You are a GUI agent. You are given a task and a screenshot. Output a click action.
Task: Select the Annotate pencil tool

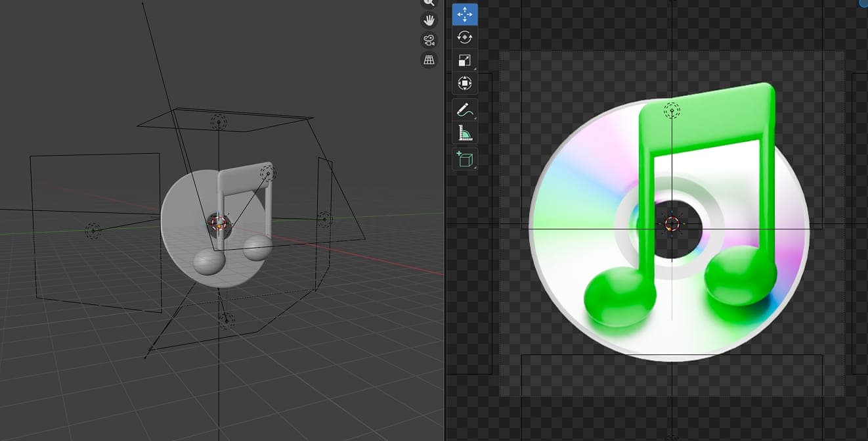click(x=465, y=110)
